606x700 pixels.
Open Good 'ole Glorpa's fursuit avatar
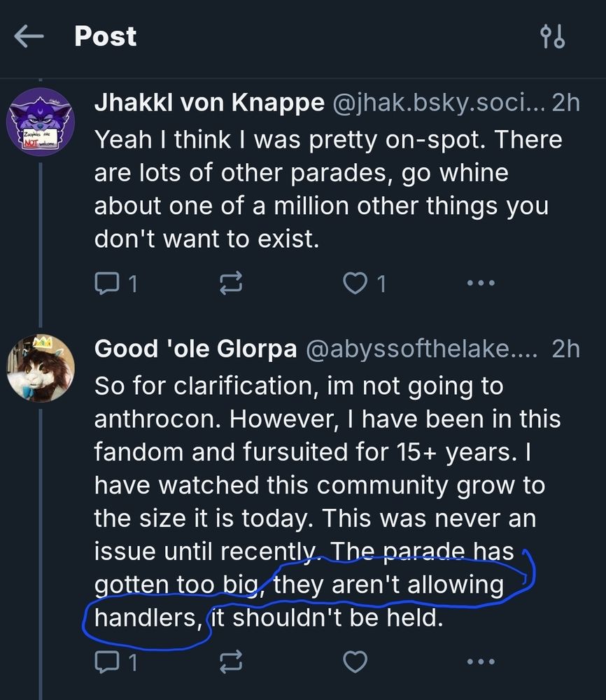40,367
